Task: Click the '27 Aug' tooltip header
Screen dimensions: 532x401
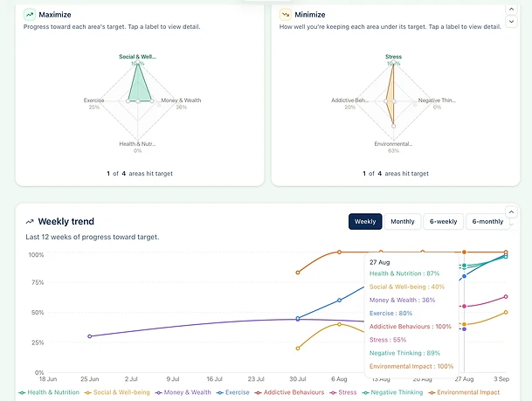Action: [x=380, y=262]
